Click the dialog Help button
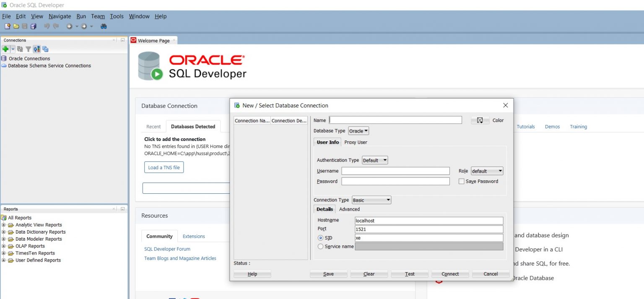The width and height of the screenshot is (644, 299). coord(252,274)
